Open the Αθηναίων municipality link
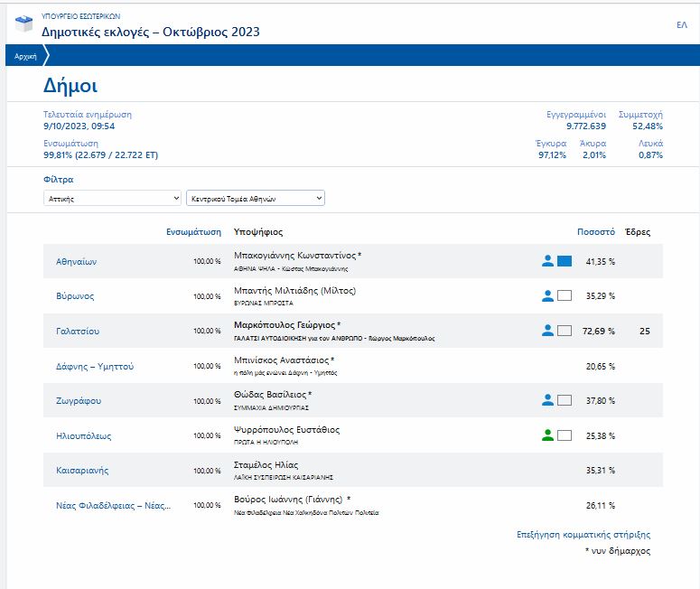 coord(76,262)
